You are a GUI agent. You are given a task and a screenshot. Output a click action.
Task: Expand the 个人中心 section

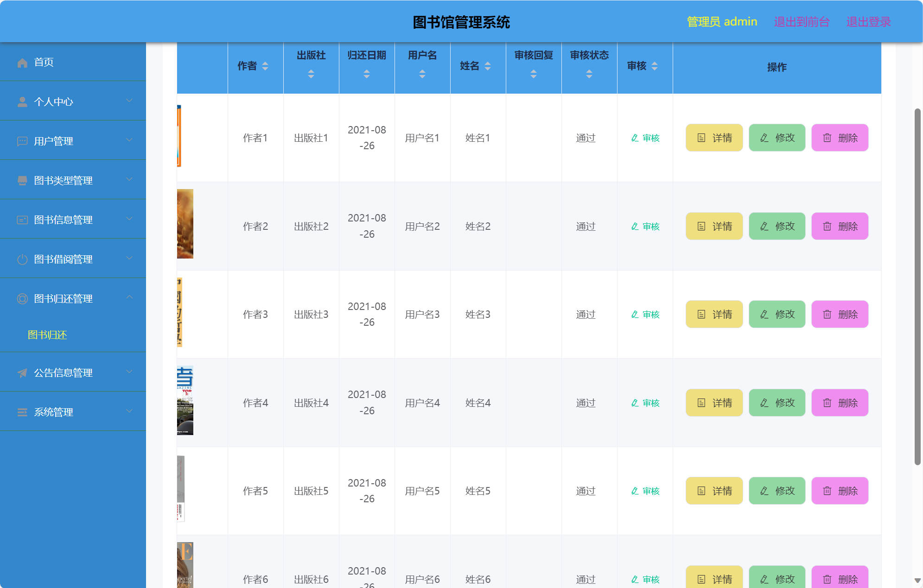(73, 101)
